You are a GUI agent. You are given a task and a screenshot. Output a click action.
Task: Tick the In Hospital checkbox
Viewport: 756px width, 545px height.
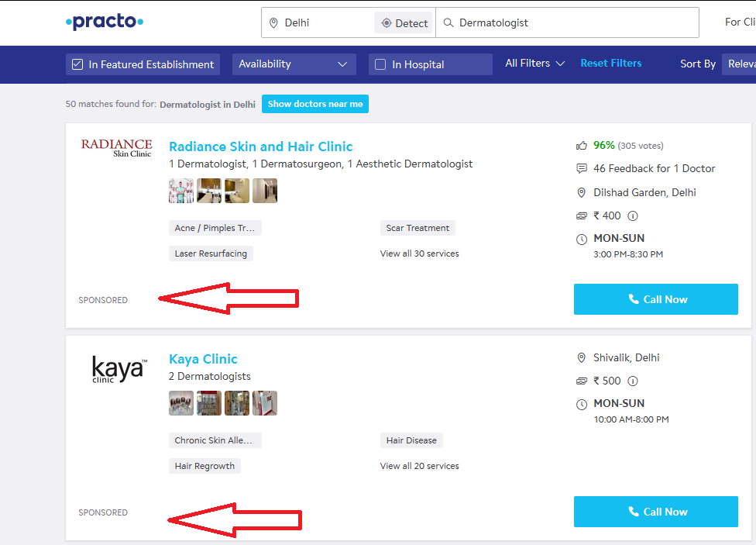coord(380,64)
